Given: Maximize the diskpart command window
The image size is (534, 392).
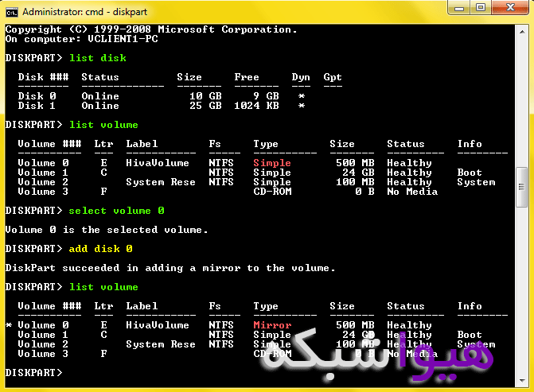Looking at the screenshot, I should tap(481, 8).
